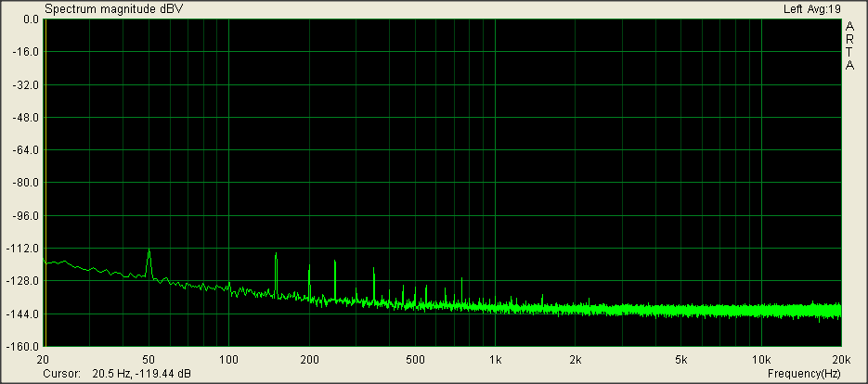Click the -16.0 dB axis label
This screenshot has width=868, height=384.
24,52
